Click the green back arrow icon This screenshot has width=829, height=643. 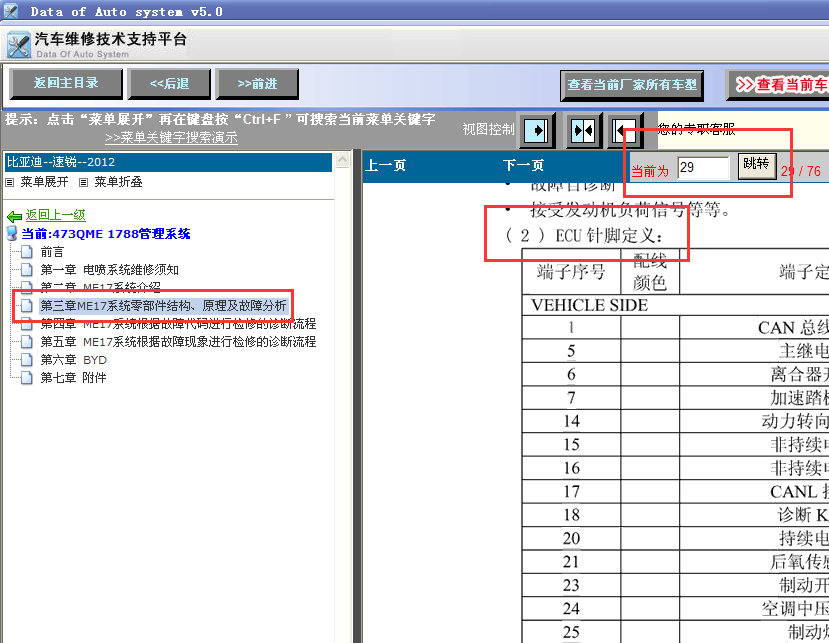[x=14, y=216]
